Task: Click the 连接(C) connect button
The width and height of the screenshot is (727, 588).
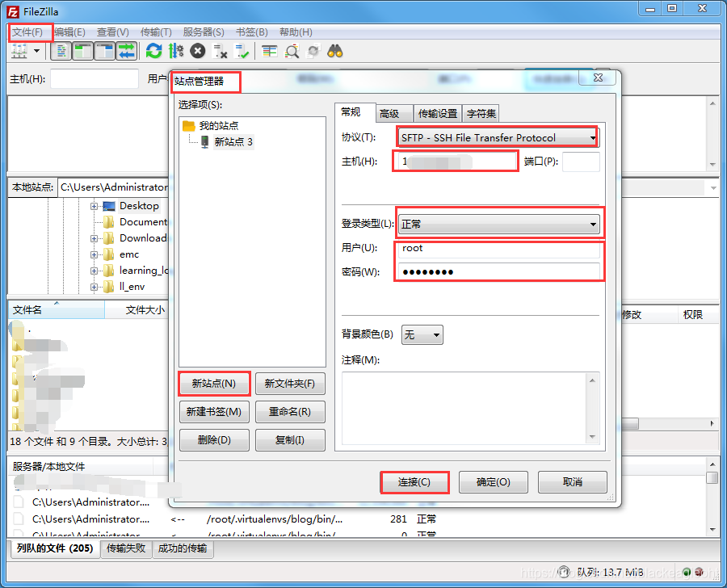Action: tap(414, 482)
